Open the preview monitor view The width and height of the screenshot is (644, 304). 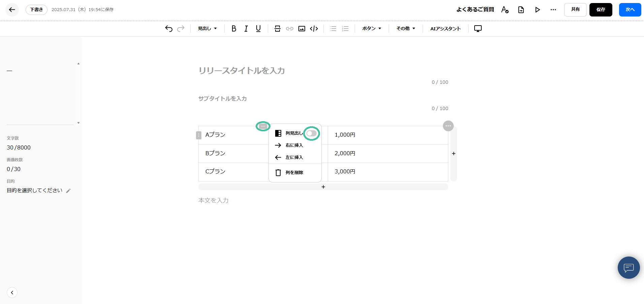coord(478,29)
